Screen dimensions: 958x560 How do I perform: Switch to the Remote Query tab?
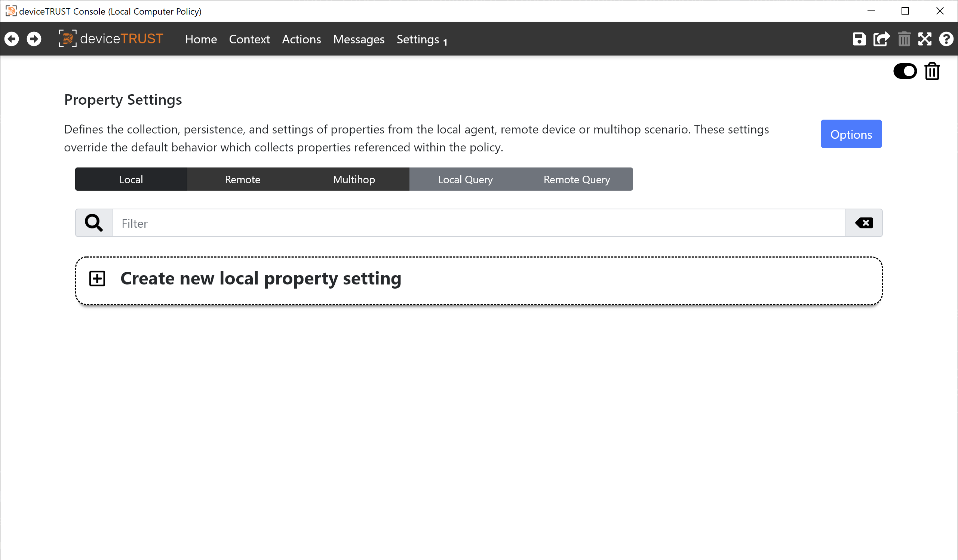coord(576,179)
